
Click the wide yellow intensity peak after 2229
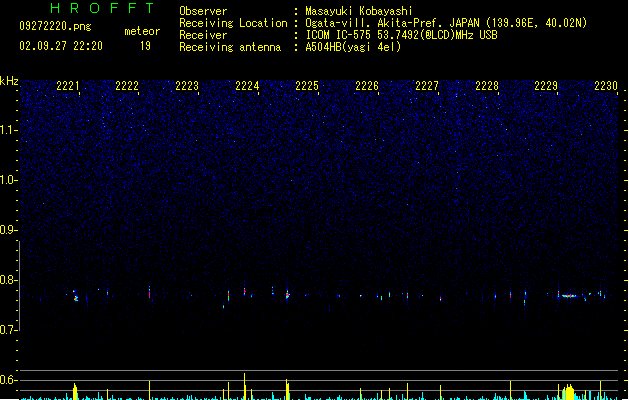(x=568, y=392)
